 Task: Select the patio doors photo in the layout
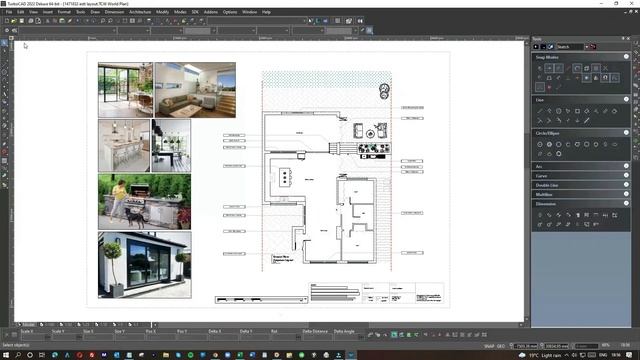tap(125, 90)
